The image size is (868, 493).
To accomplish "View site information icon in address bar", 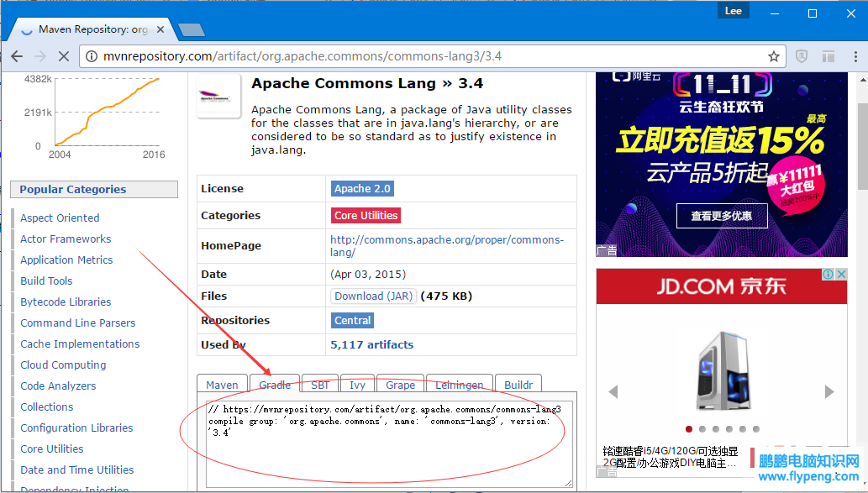I will (x=92, y=56).
